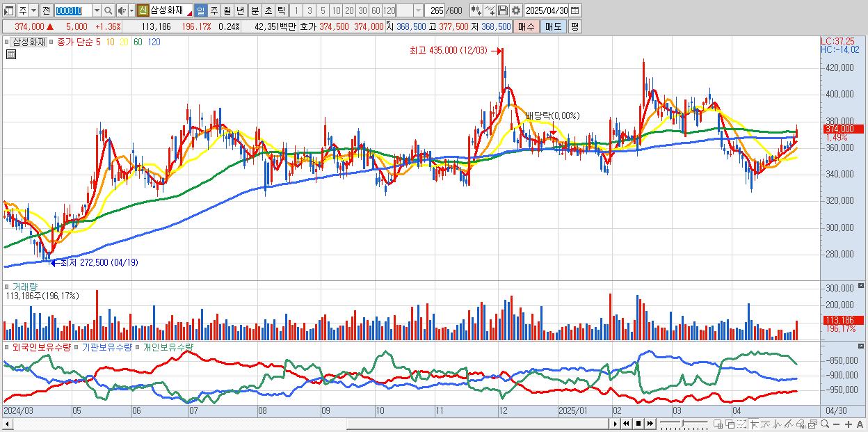This screenshot has width=868, height=432.
Task: Click the save chart floppy icon
Action: tap(503, 11)
